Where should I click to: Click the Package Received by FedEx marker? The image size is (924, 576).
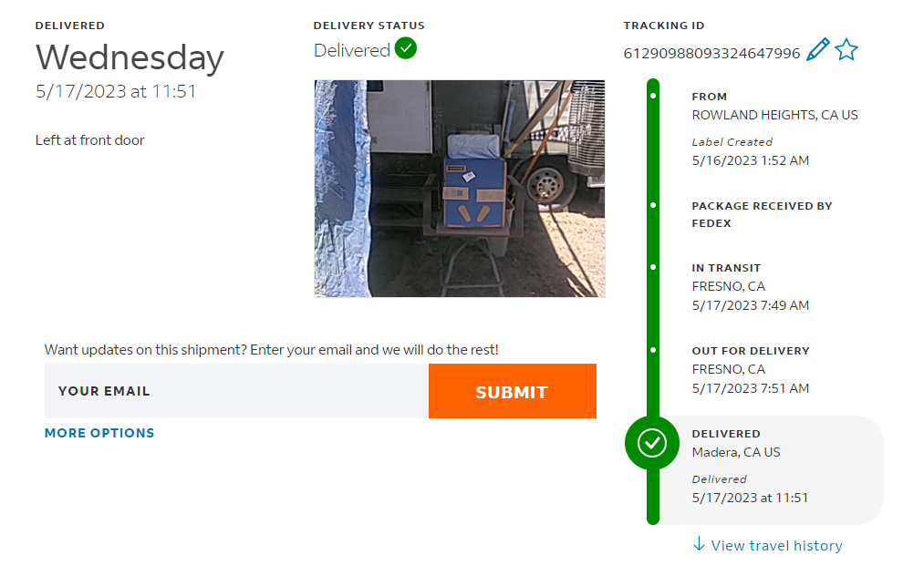coord(653,205)
